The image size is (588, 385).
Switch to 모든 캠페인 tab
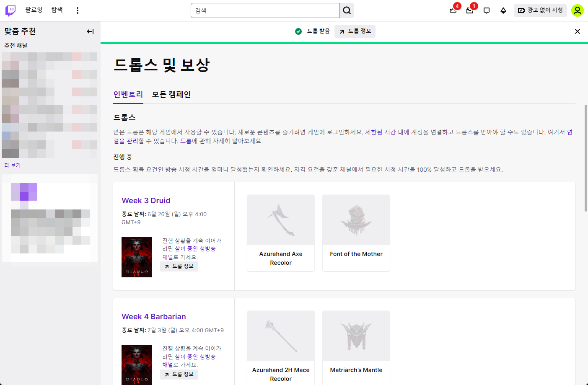(x=171, y=95)
